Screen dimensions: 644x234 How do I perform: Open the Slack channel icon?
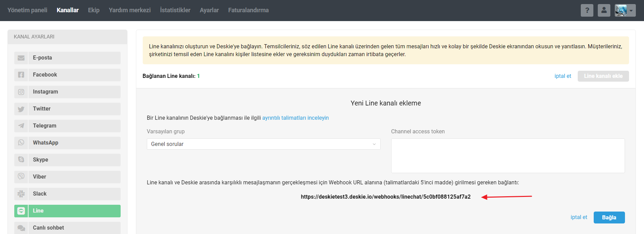[21, 194]
